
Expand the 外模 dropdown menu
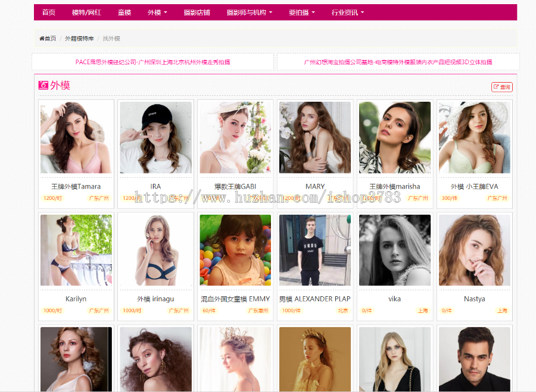click(157, 12)
